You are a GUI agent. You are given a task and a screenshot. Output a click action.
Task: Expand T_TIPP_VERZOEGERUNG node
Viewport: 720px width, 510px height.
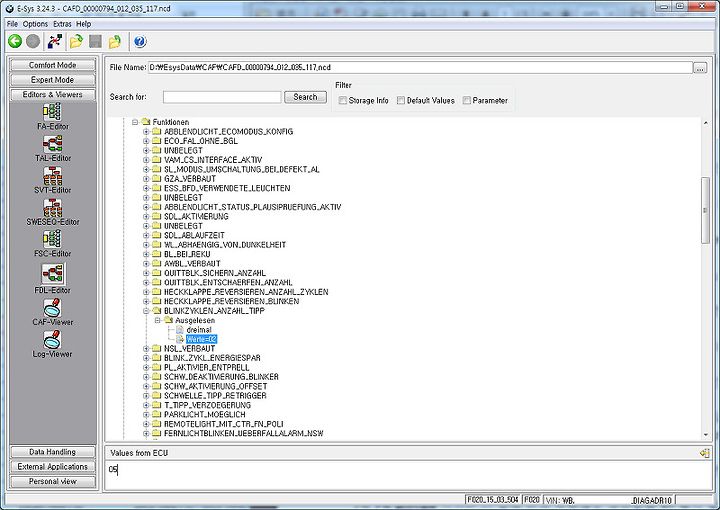pos(146,405)
